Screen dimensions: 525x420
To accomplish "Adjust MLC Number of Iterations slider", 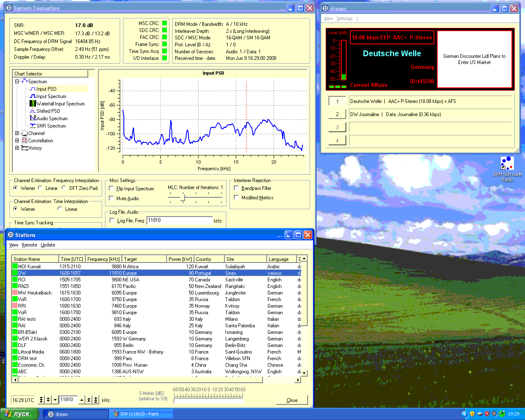I will 183,198.
